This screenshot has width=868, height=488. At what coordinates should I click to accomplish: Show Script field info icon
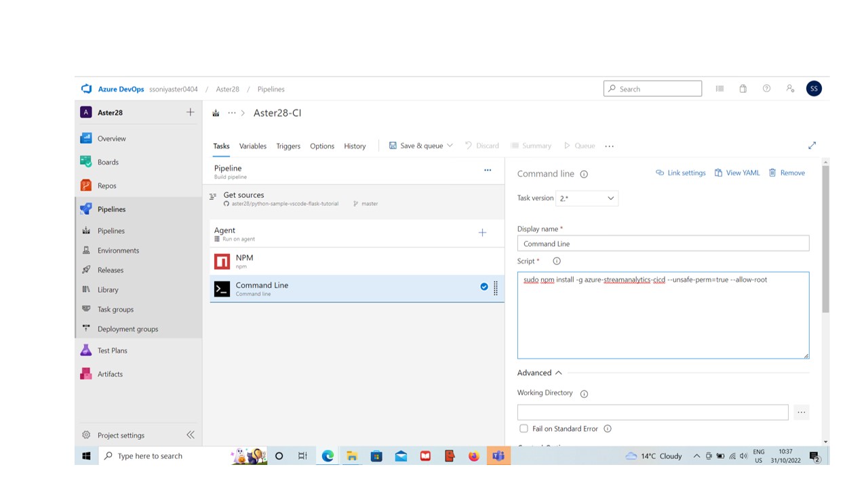coord(557,261)
